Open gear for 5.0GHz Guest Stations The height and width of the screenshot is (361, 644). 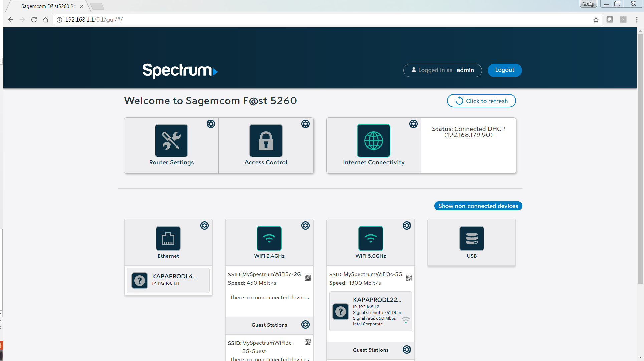point(407,350)
